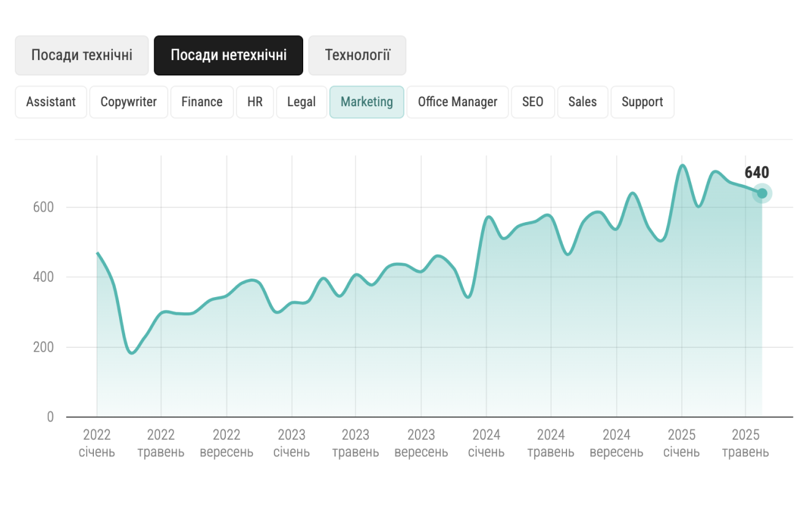Switch to the Посади технічні tab
The image size is (812, 505).
click(x=82, y=55)
